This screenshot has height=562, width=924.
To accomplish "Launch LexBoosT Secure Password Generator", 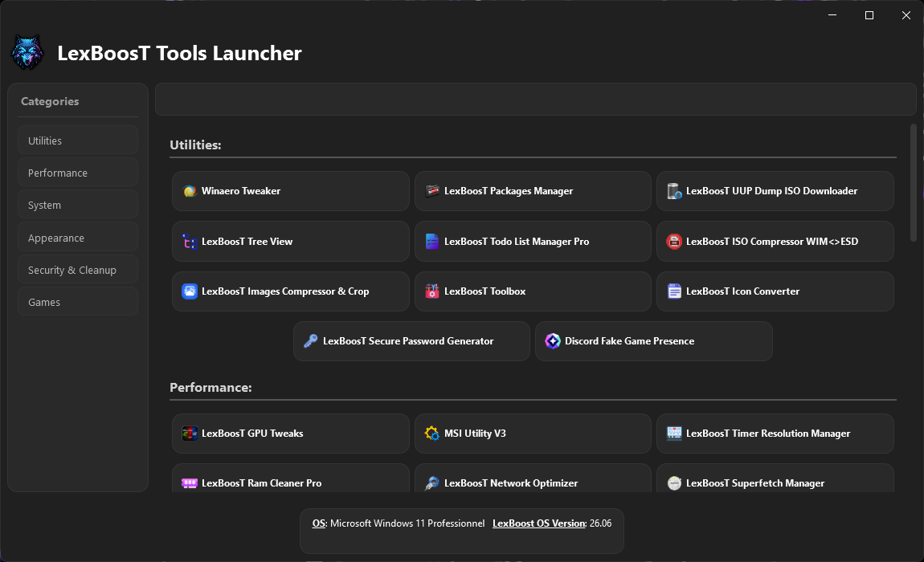I will click(411, 341).
